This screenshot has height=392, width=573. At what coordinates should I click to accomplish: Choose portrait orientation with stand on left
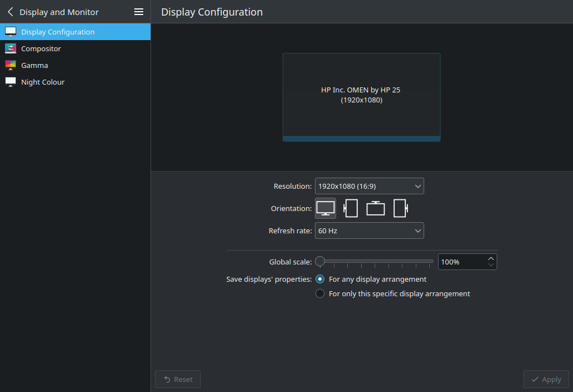click(351, 208)
